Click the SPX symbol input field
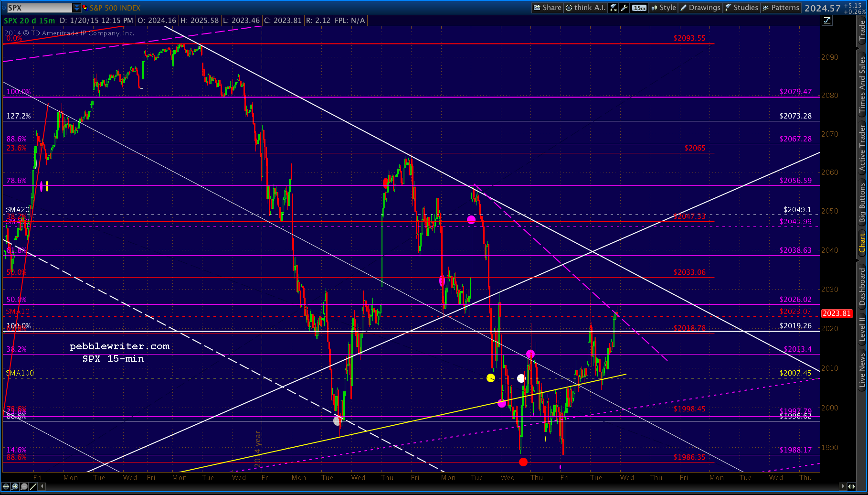The height and width of the screenshot is (495, 868). (x=40, y=8)
